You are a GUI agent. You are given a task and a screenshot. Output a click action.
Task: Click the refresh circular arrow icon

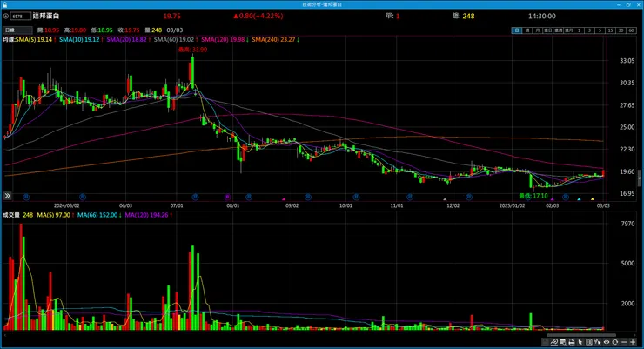pos(615,342)
